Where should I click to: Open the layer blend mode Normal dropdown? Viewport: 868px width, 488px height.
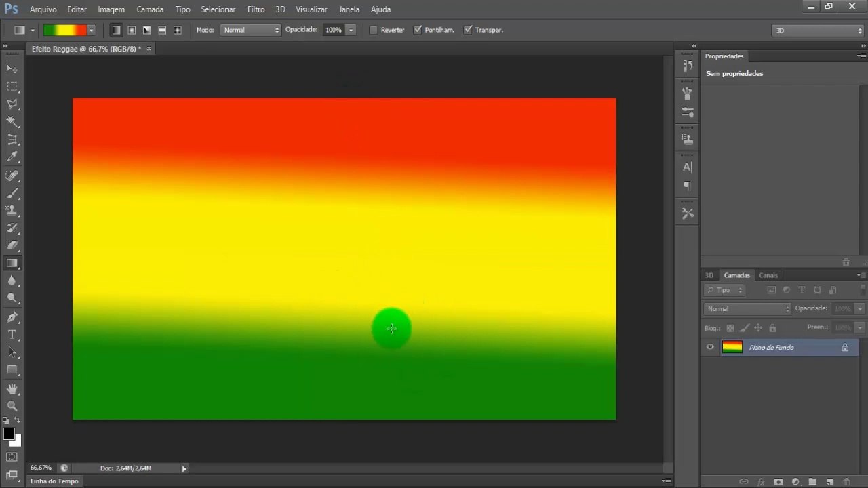(747, 309)
